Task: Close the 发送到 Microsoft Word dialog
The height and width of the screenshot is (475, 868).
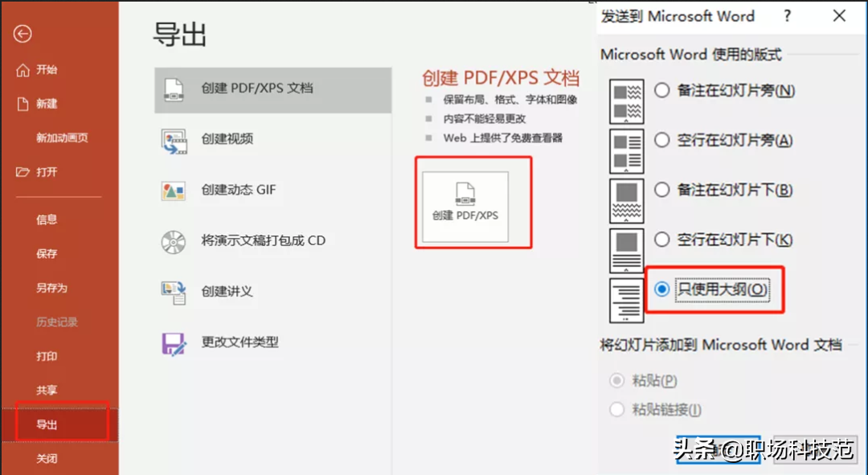Action: 839,16
